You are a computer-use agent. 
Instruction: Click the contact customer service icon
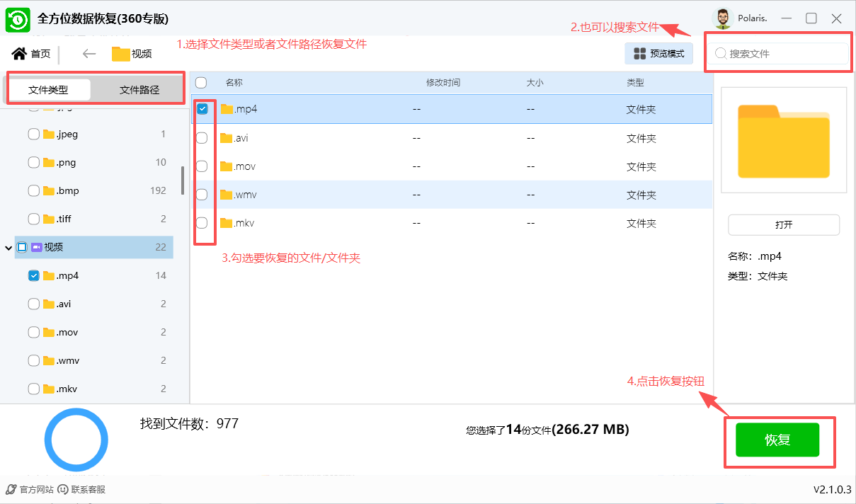click(x=63, y=489)
